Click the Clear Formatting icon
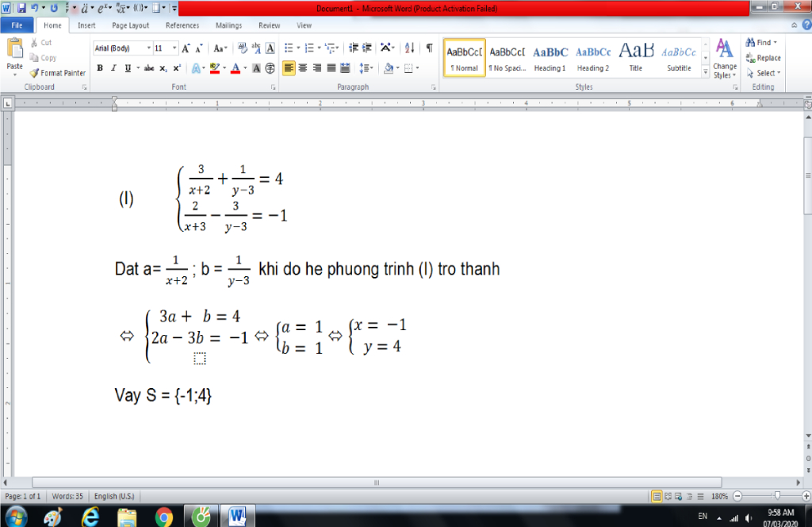Image resolution: width=812 pixels, height=527 pixels. (243, 48)
